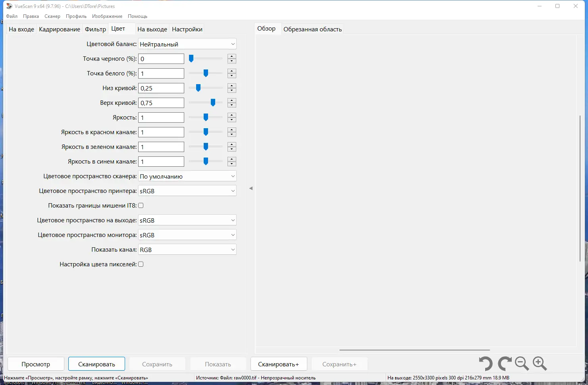Open the 'Показать канал' RGB dropdown
The height and width of the screenshot is (385, 588).
point(187,250)
